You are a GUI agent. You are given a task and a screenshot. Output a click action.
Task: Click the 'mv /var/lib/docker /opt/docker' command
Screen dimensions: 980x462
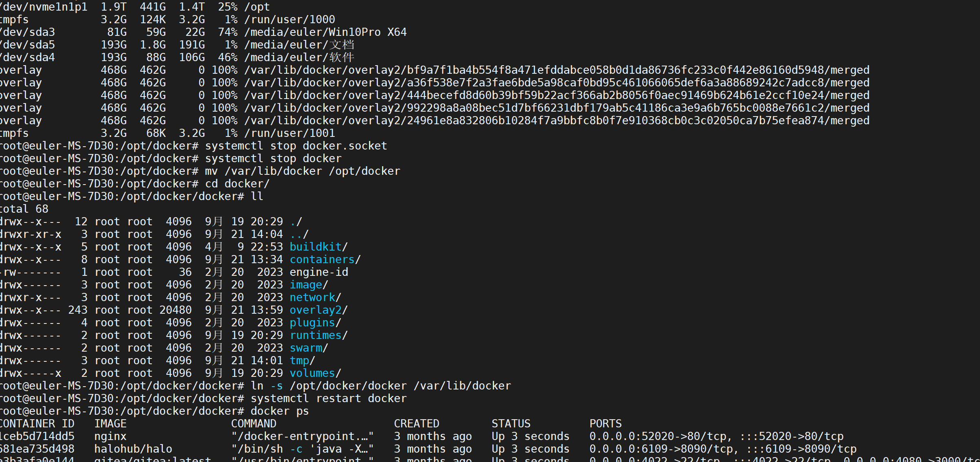(302, 171)
